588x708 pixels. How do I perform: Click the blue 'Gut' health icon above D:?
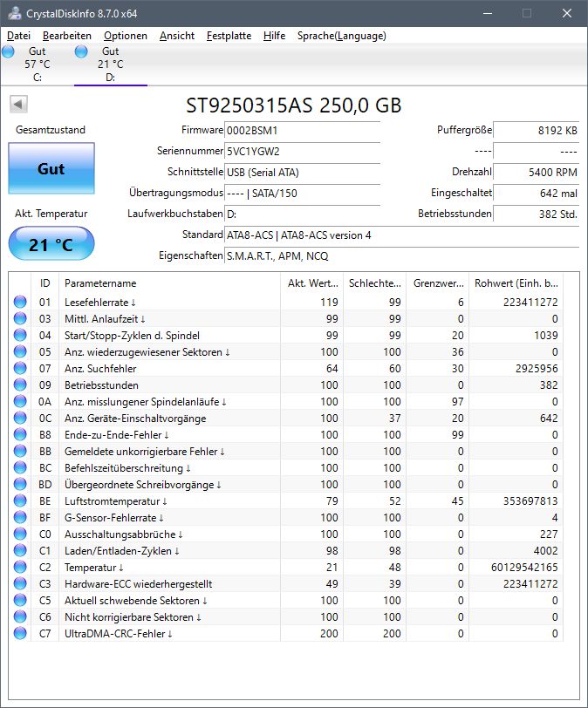pyautogui.click(x=80, y=51)
